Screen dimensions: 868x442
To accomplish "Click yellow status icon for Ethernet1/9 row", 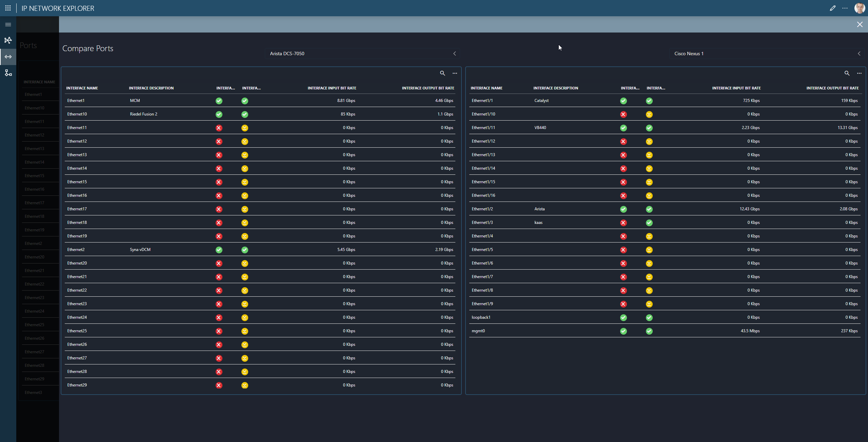I will tap(649, 304).
